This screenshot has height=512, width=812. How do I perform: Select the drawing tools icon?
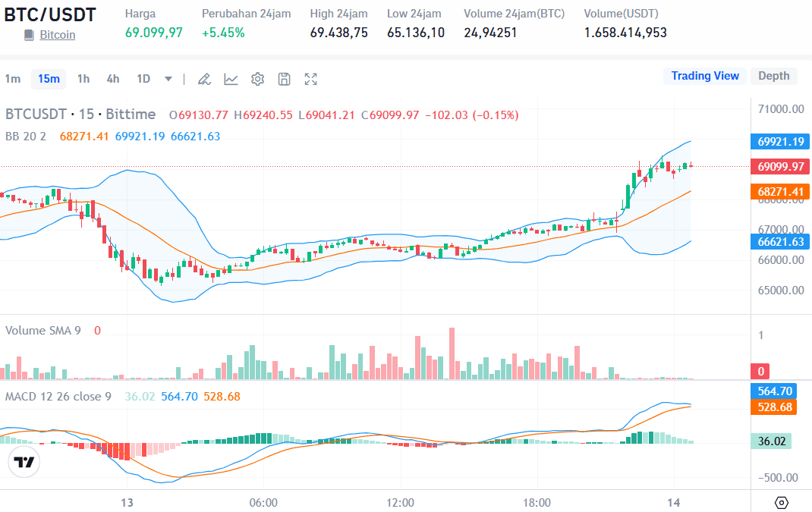tap(203, 78)
